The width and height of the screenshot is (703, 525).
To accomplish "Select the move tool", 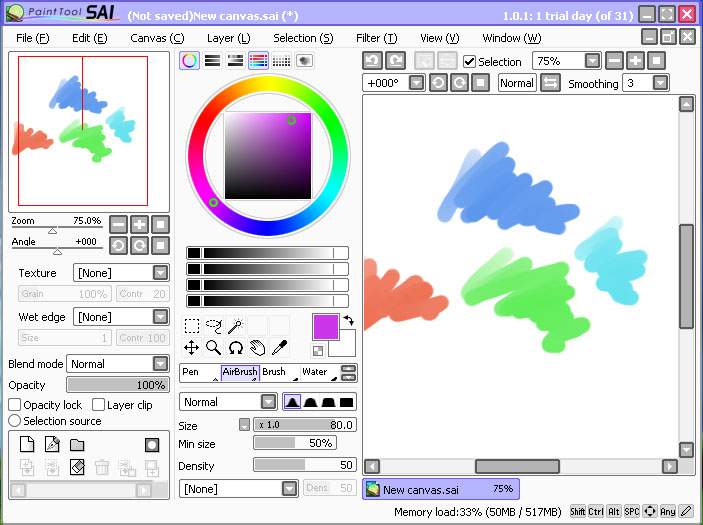I will tap(192, 347).
